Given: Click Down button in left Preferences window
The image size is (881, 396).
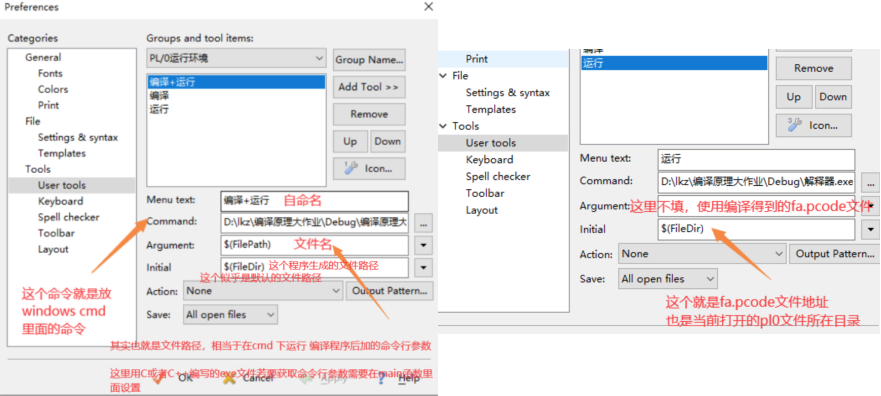Looking at the screenshot, I should (388, 142).
